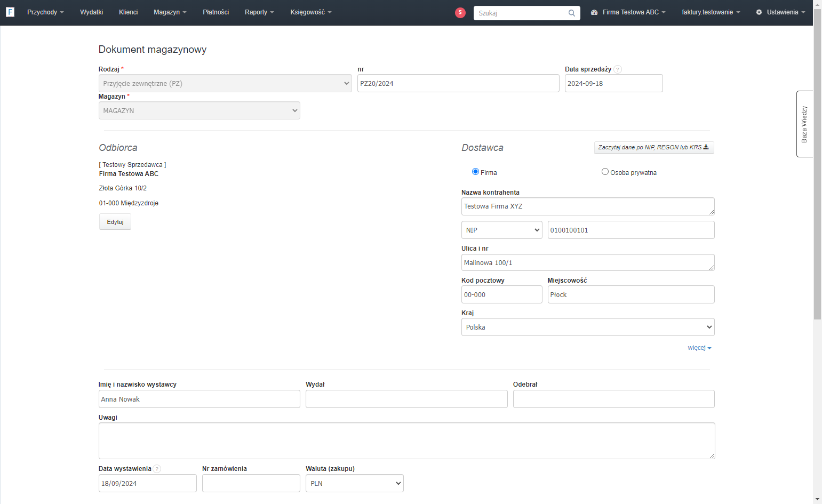822x504 pixels.
Task: Select the Osoba prywatna radio button
Action: tap(605, 172)
